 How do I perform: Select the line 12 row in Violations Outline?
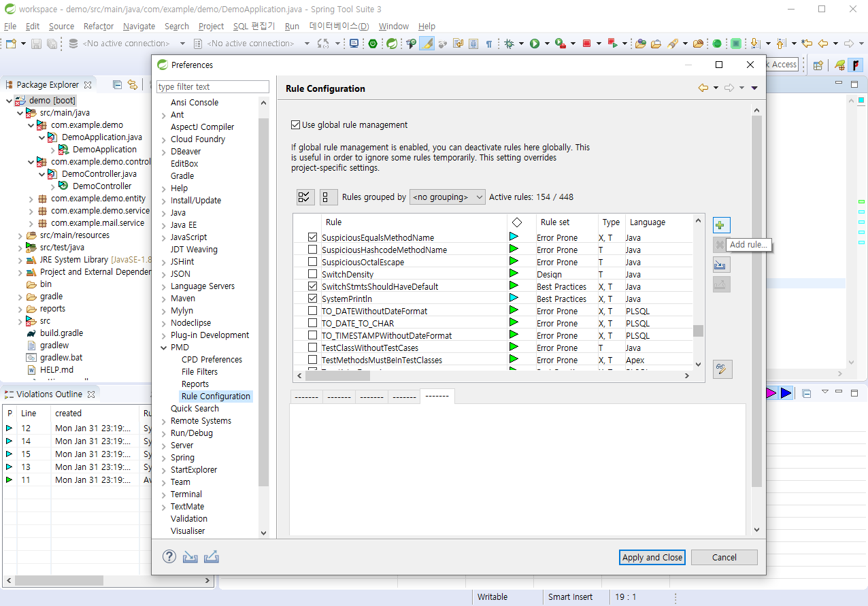click(78, 428)
